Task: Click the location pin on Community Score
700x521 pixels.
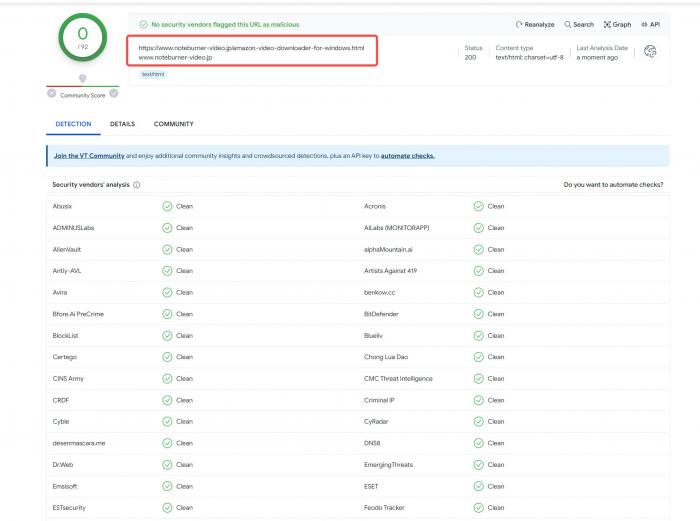Action: 83,79
